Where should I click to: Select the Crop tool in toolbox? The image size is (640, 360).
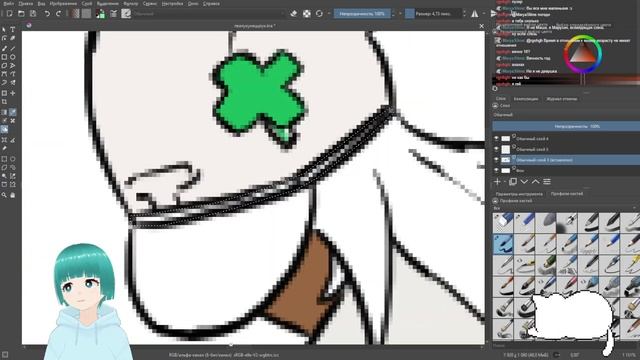point(4,102)
